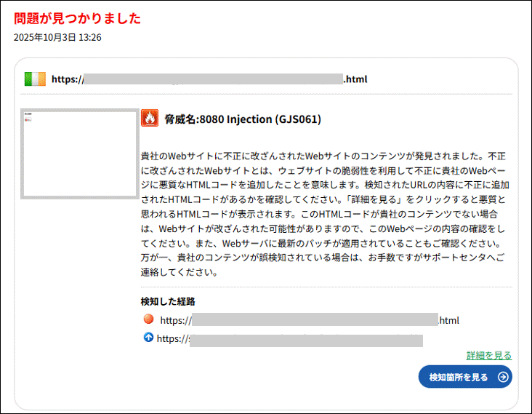The width and height of the screenshot is (532, 414).
Task: Click the first detected route URL ending .html
Action: [x=309, y=320]
